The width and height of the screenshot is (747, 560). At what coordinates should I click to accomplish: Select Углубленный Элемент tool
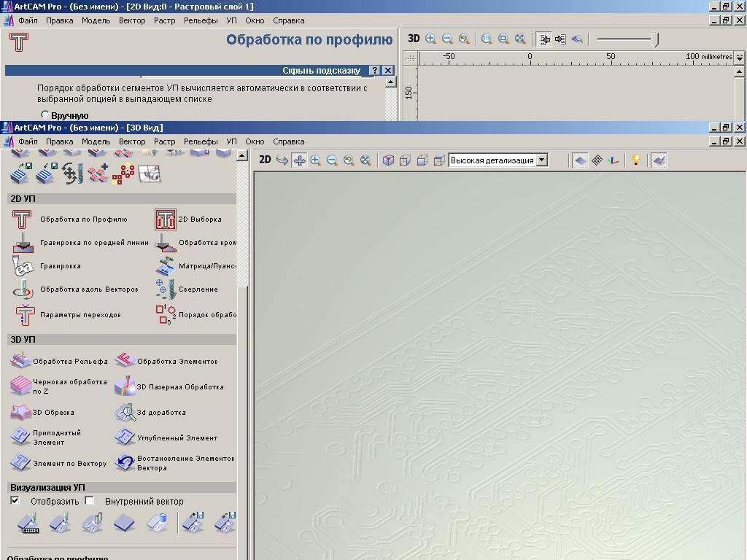click(x=125, y=437)
